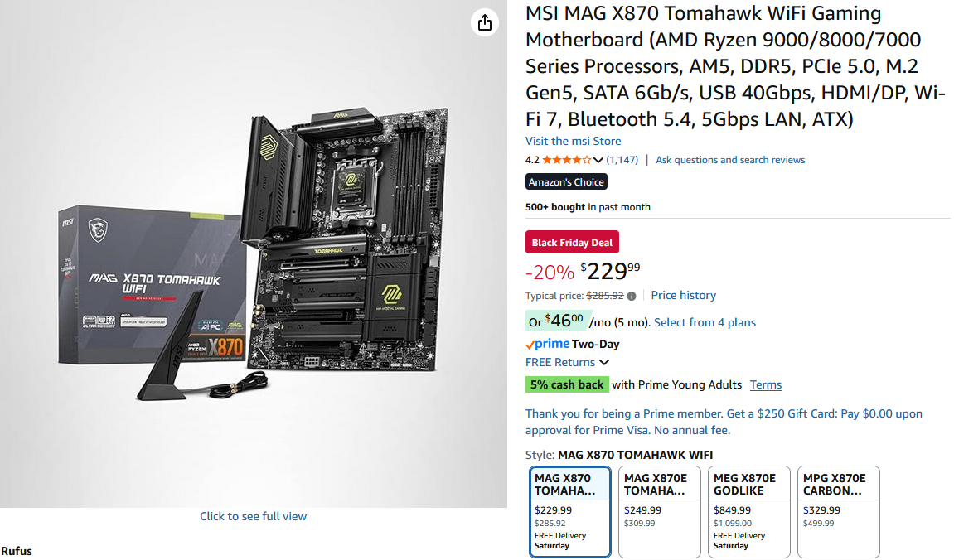Click the motherboard product image
Viewport: 954px width, 560px height.
coord(253,253)
